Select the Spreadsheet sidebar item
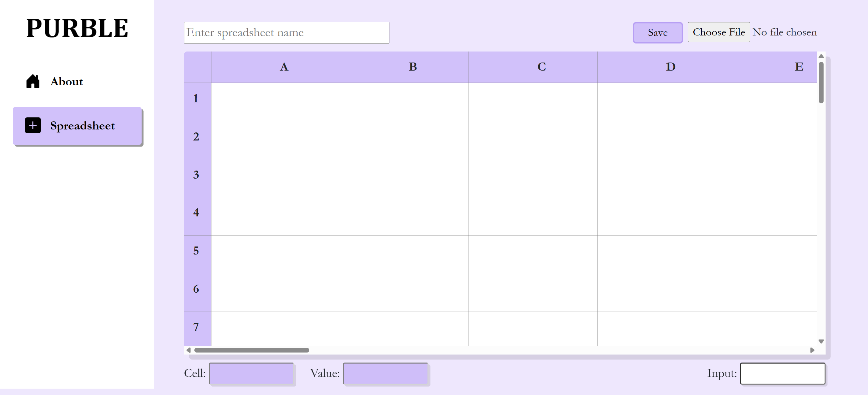This screenshot has width=868, height=395. pos(77,126)
